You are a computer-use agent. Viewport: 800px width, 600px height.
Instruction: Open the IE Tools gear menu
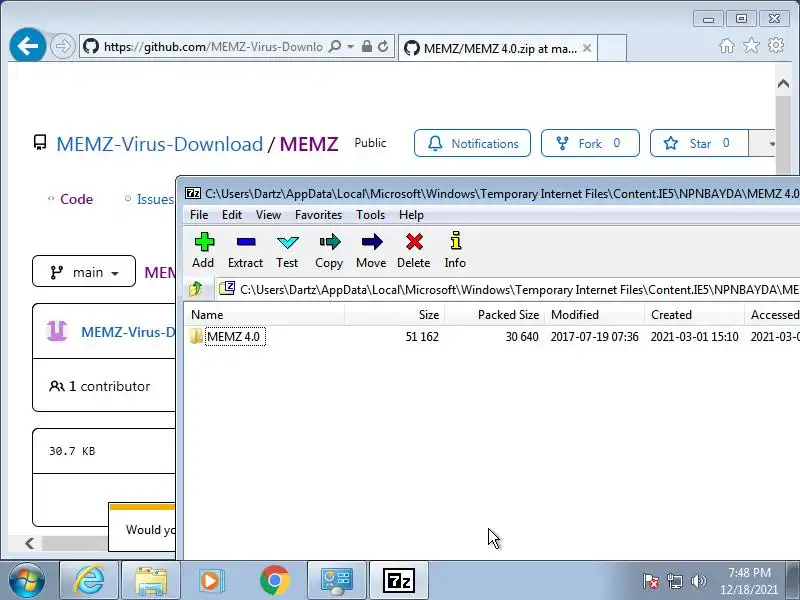coord(776,45)
